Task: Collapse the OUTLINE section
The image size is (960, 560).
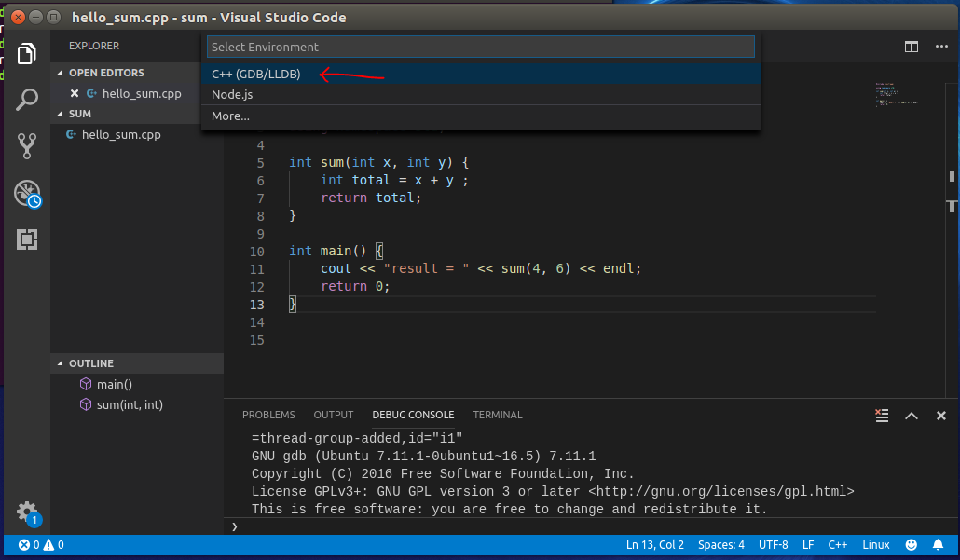Action: [x=93, y=362]
